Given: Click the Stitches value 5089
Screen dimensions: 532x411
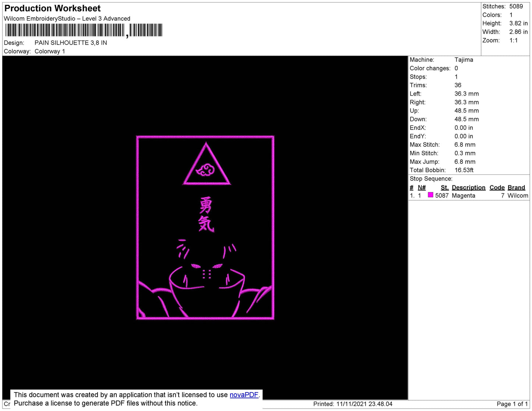Looking at the screenshot, I should tap(516, 6).
